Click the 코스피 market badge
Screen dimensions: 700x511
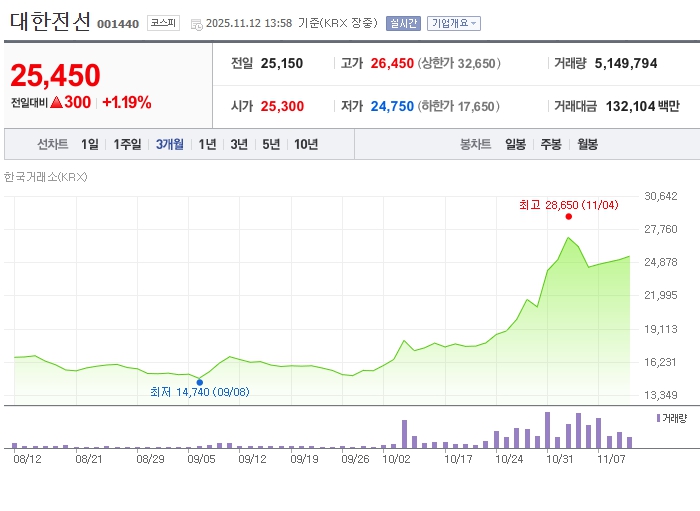point(163,23)
